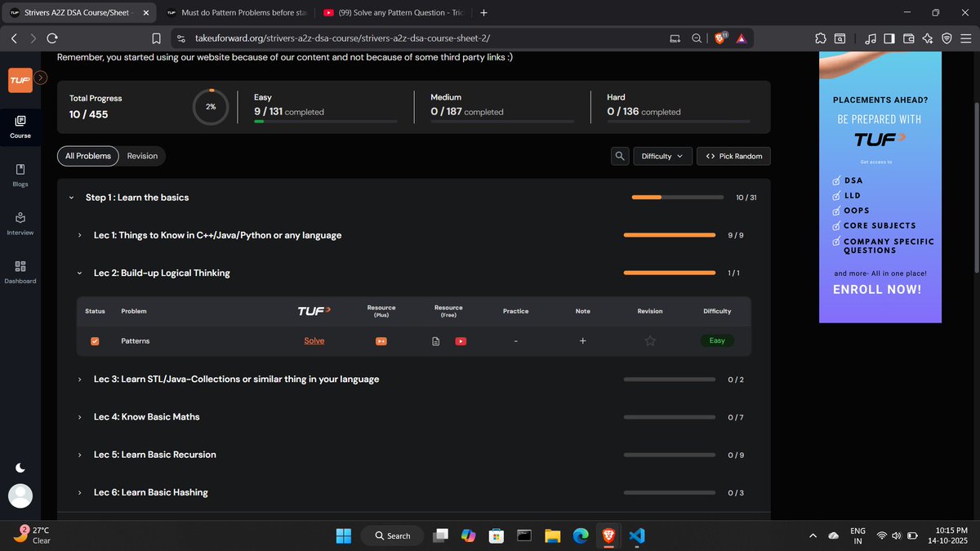Switch to the Revision tab

[142, 156]
